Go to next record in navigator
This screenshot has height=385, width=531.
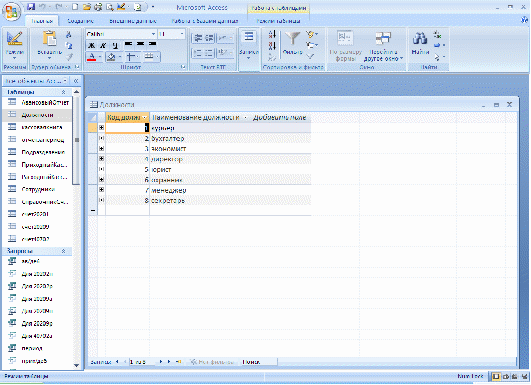click(161, 362)
